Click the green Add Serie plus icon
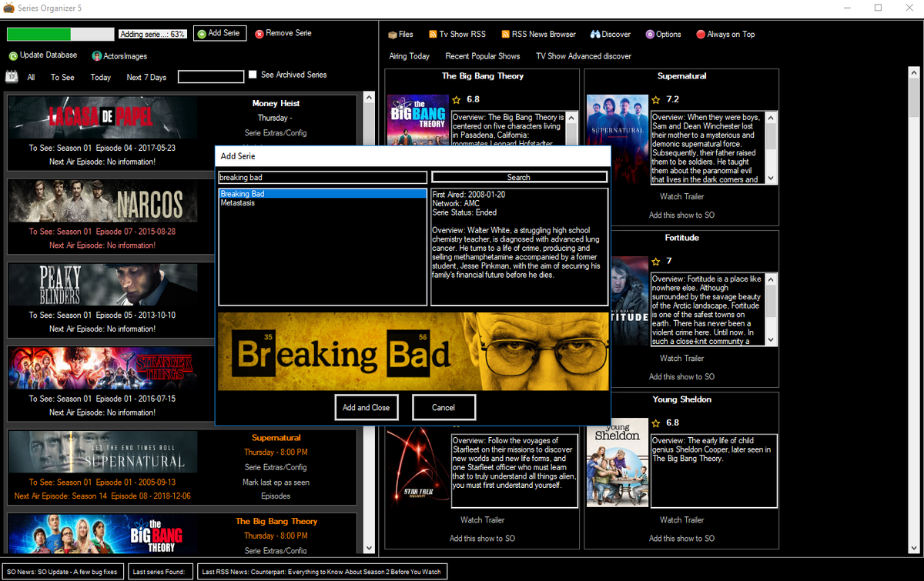This screenshot has width=924, height=581. pyautogui.click(x=202, y=34)
